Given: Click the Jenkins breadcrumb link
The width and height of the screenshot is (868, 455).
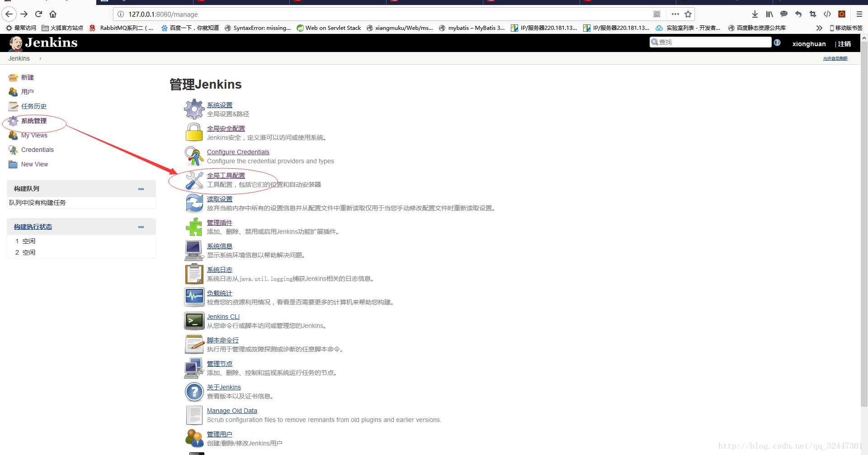Looking at the screenshot, I should [19, 58].
